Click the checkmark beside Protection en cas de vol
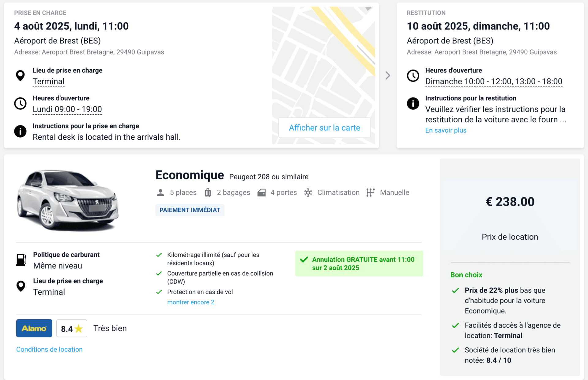The width and height of the screenshot is (588, 380). pos(159,292)
